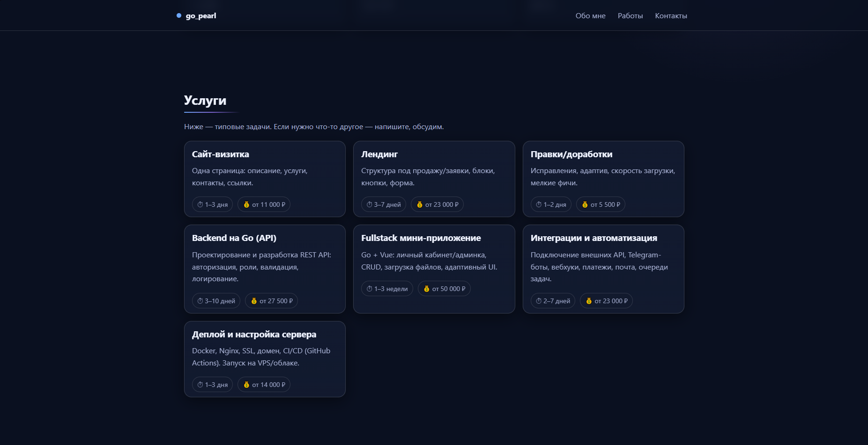Viewport: 868px width, 445px height.
Task: Click the stopwatch icon next to 3–10 дней
Action: click(x=200, y=301)
